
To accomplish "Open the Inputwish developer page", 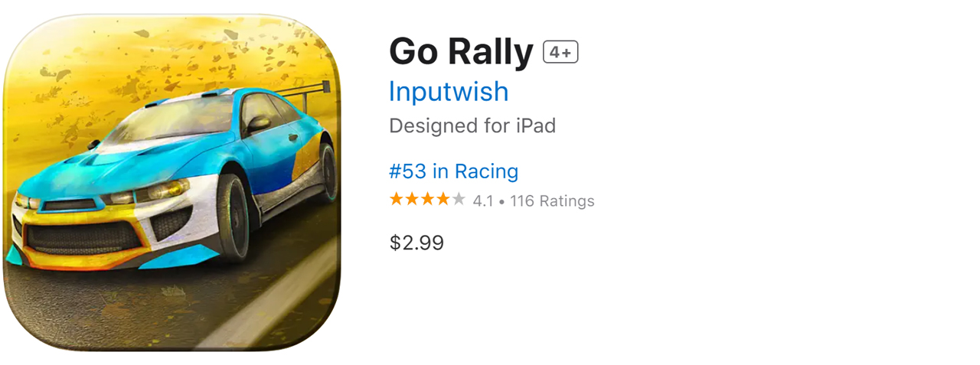I will click(449, 92).
